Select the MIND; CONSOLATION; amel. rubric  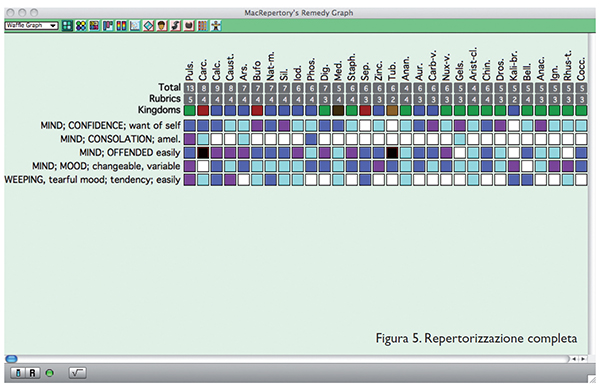(120, 139)
